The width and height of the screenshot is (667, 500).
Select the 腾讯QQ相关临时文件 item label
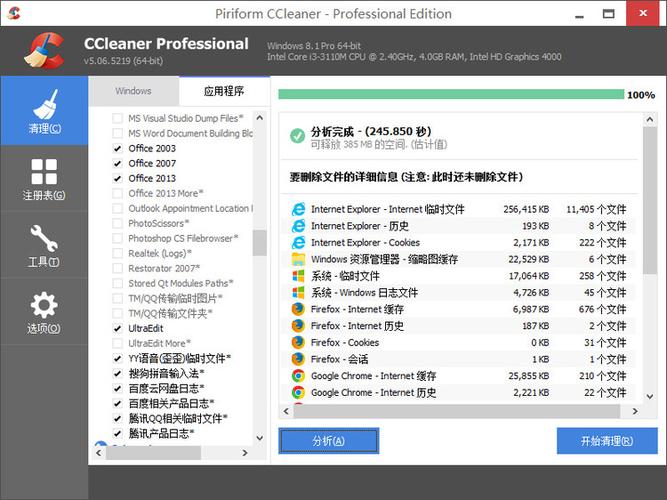click(x=178, y=419)
